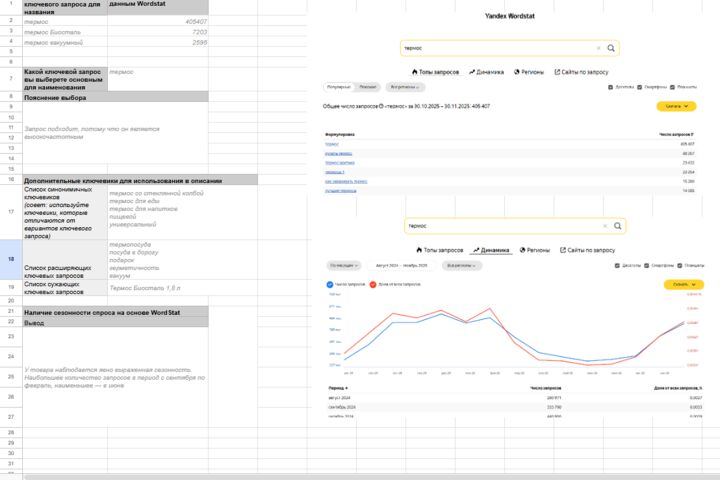This screenshot has width=720, height=480.
Task: Open Сайты по запросу tab in the top-queries panel
Action: click(581, 72)
